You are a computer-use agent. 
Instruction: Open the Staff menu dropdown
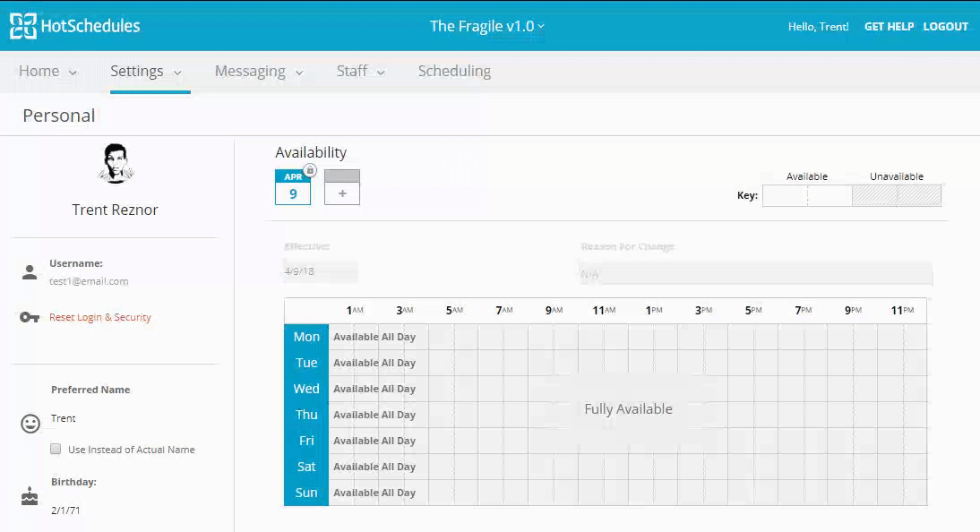(361, 72)
